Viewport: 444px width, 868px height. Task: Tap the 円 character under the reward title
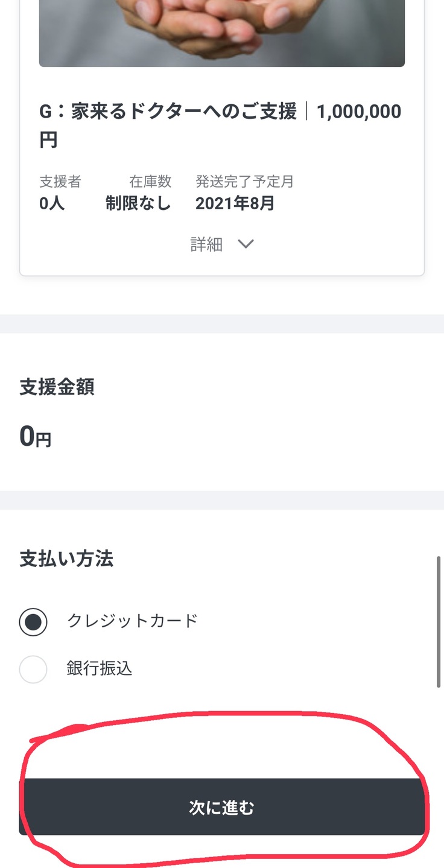point(48,140)
